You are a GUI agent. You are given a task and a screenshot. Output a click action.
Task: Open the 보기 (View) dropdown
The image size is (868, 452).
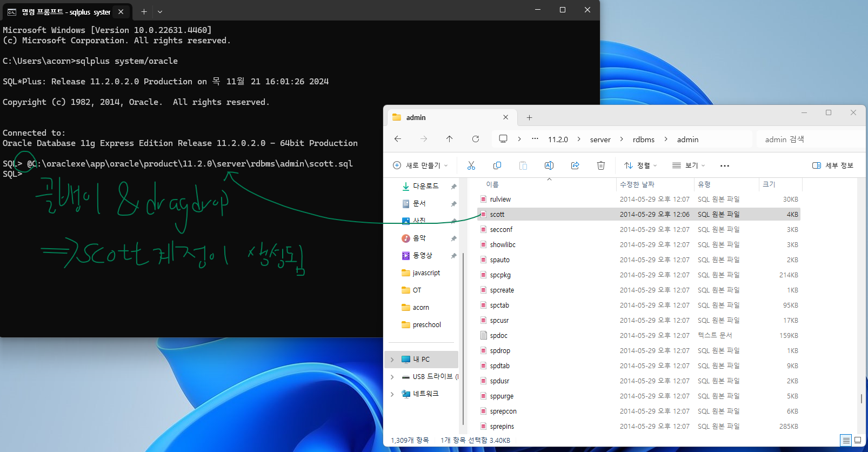click(688, 165)
